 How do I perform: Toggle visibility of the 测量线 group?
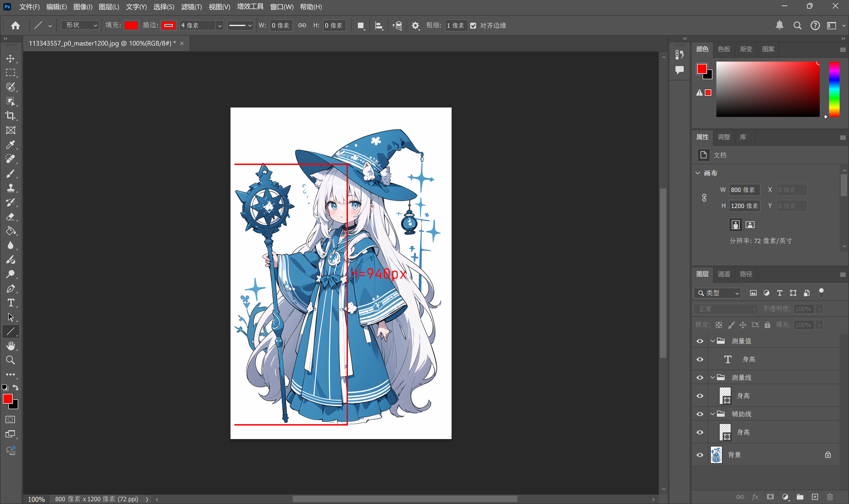pyautogui.click(x=699, y=377)
